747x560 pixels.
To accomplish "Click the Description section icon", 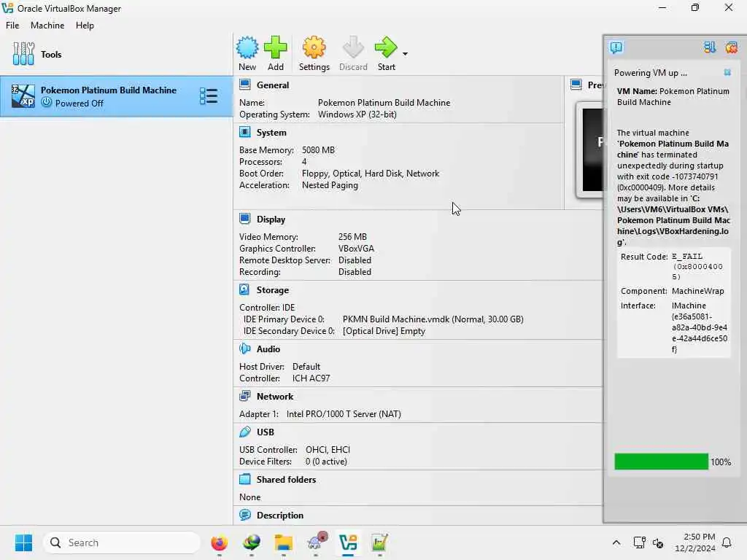I will [245, 515].
